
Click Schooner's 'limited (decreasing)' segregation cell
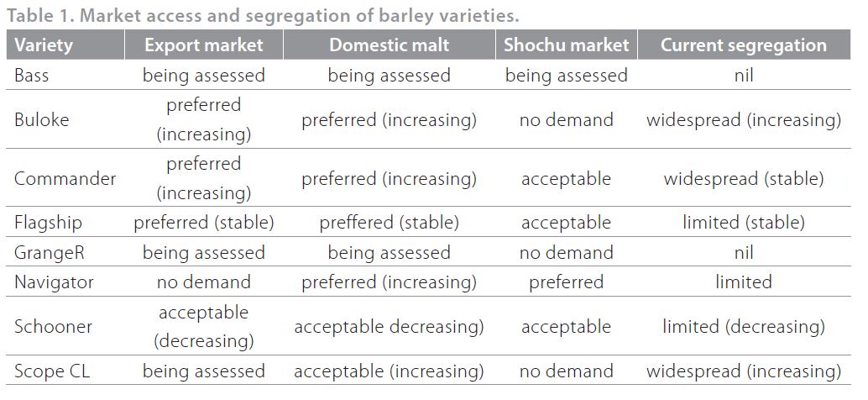click(743, 326)
